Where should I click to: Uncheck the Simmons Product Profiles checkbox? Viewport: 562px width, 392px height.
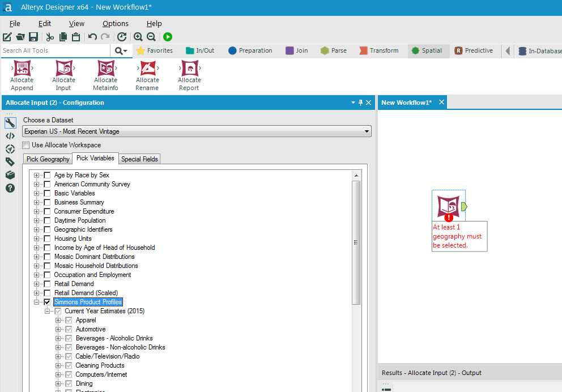(x=47, y=302)
